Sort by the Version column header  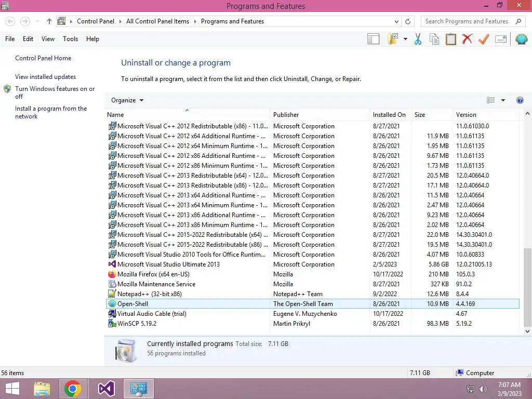pos(486,115)
